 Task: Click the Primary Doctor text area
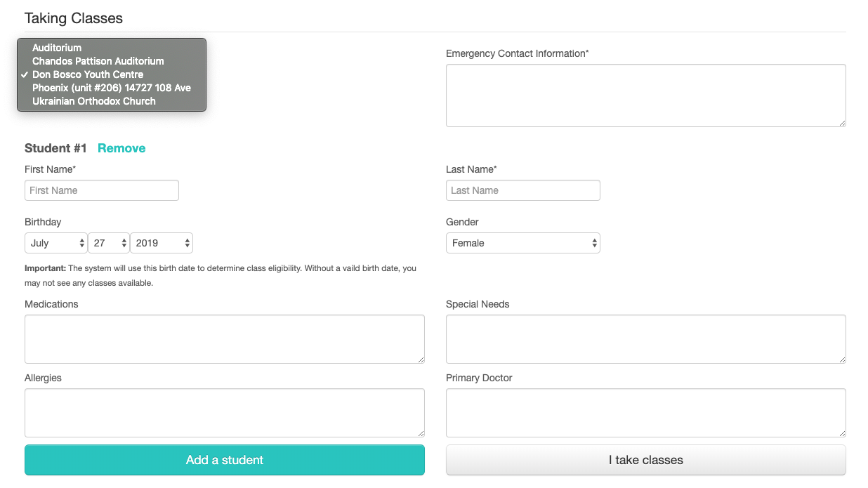[x=646, y=413]
